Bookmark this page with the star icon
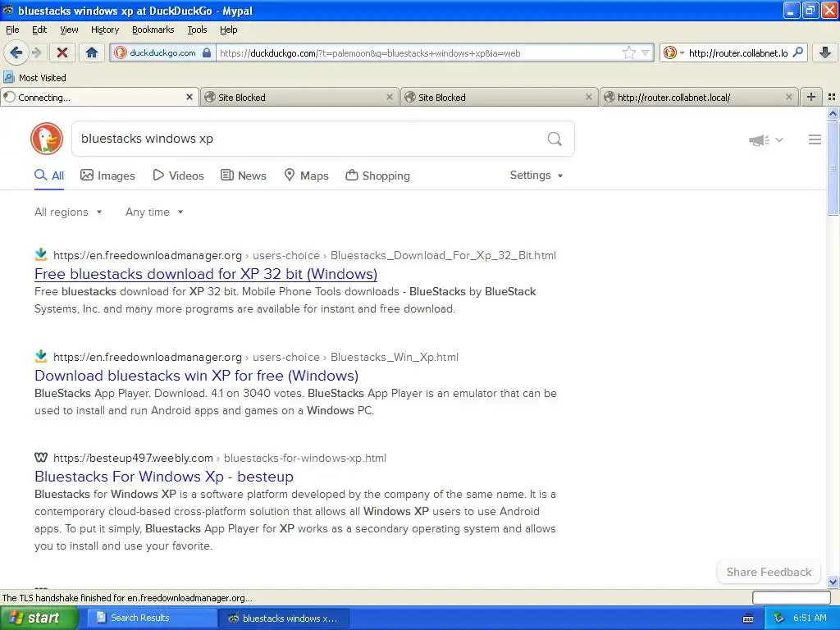The width and height of the screenshot is (840, 630). tap(629, 52)
